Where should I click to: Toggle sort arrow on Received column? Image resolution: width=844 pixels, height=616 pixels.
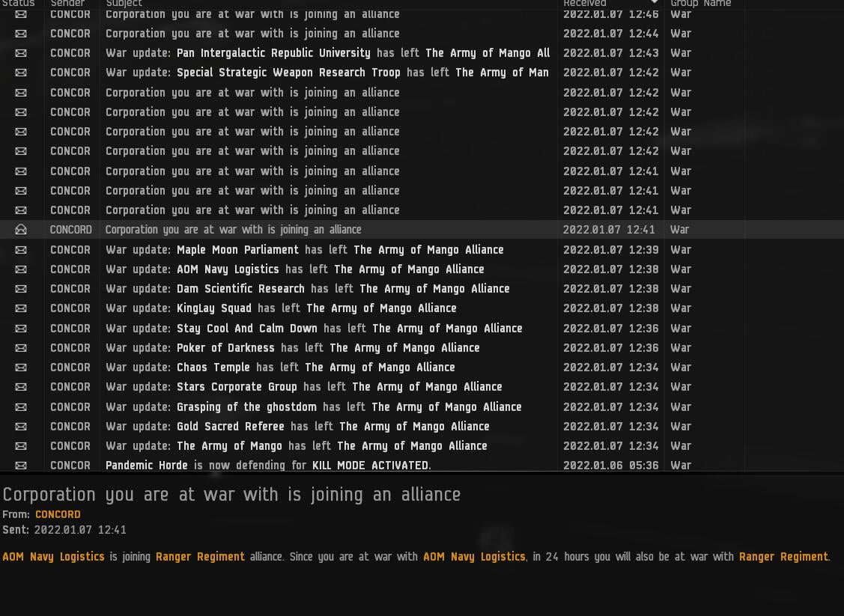(655, 2)
